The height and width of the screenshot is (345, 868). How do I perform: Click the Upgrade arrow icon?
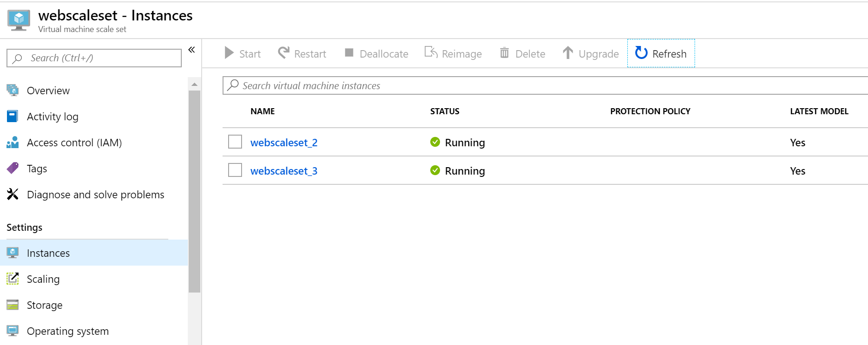click(x=568, y=52)
